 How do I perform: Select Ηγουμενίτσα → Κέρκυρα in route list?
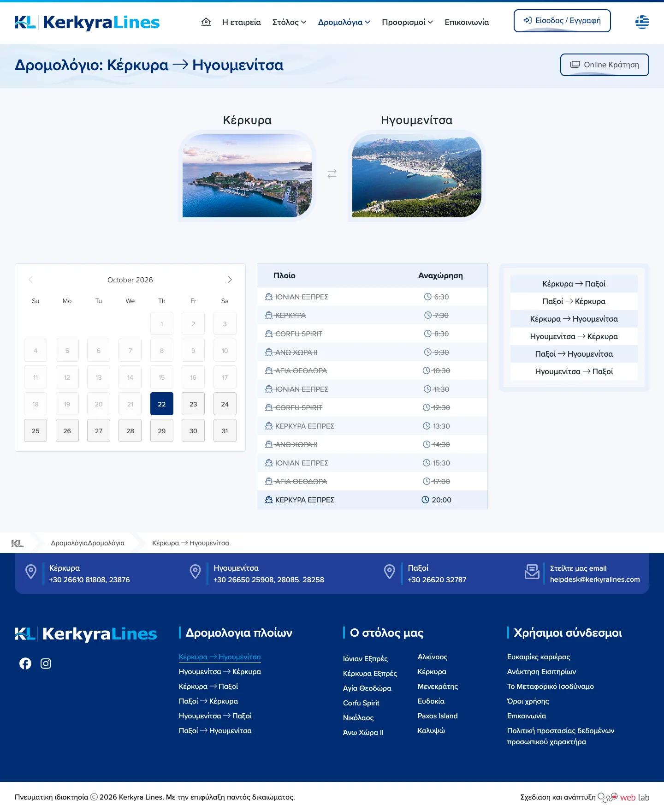coord(574,336)
